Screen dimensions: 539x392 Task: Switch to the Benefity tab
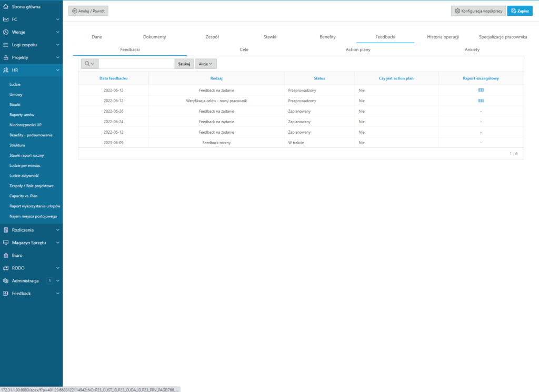(x=327, y=37)
